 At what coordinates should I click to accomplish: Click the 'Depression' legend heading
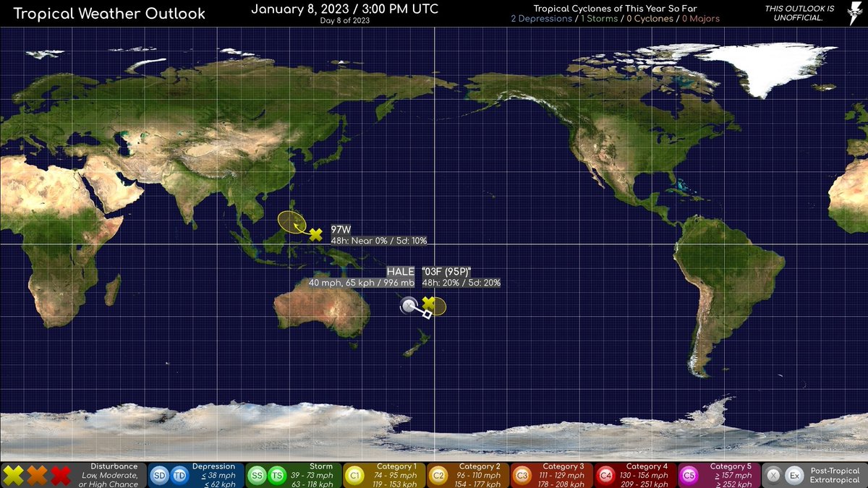click(214, 467)
